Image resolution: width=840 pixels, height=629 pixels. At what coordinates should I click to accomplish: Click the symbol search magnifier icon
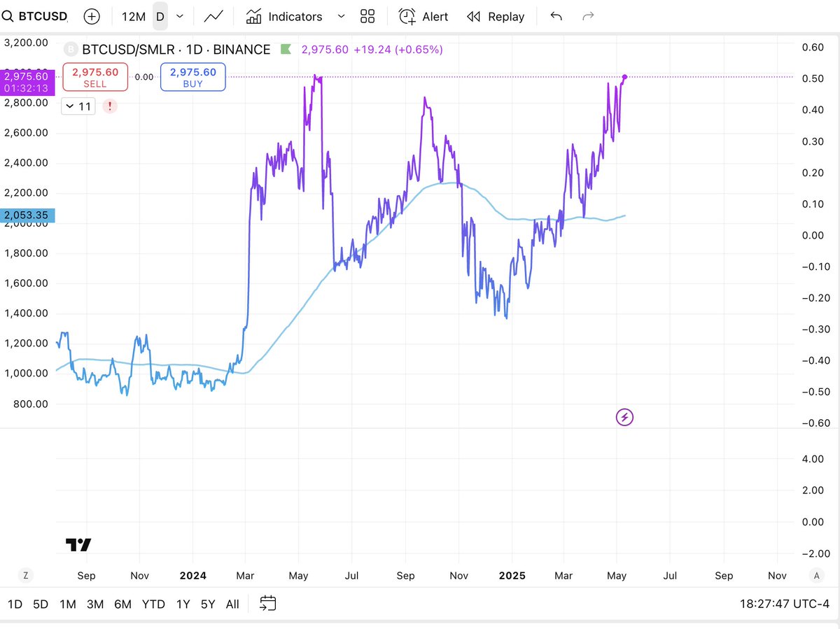(x=7, y=16)
